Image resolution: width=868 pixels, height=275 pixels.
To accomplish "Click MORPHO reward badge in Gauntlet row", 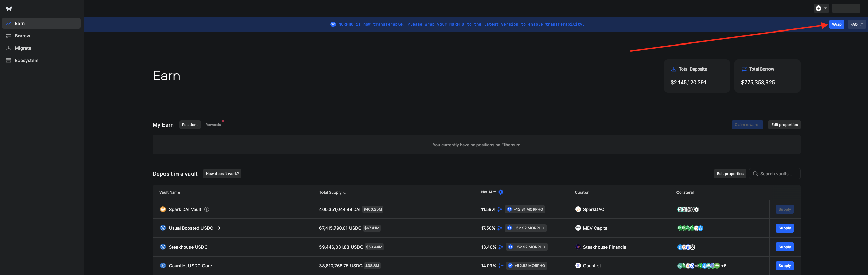I will click(526, 266).
